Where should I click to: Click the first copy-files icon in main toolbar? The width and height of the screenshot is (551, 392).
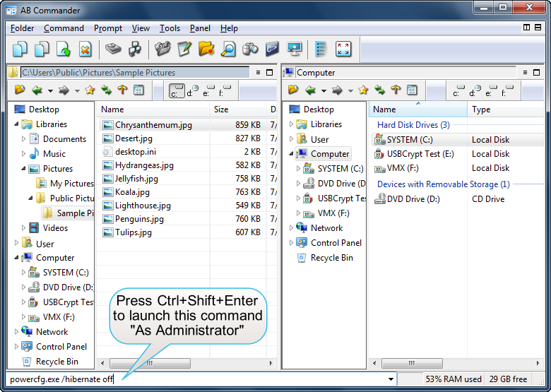coord(20,49)
